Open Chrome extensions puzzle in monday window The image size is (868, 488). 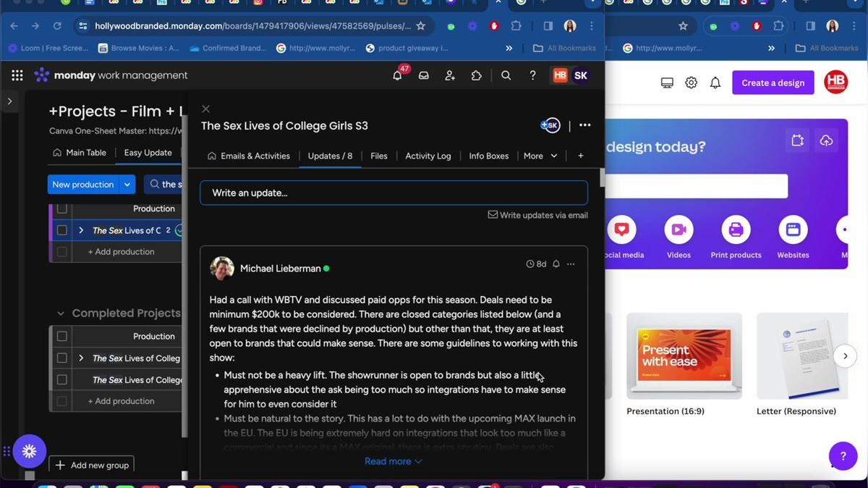516,26
